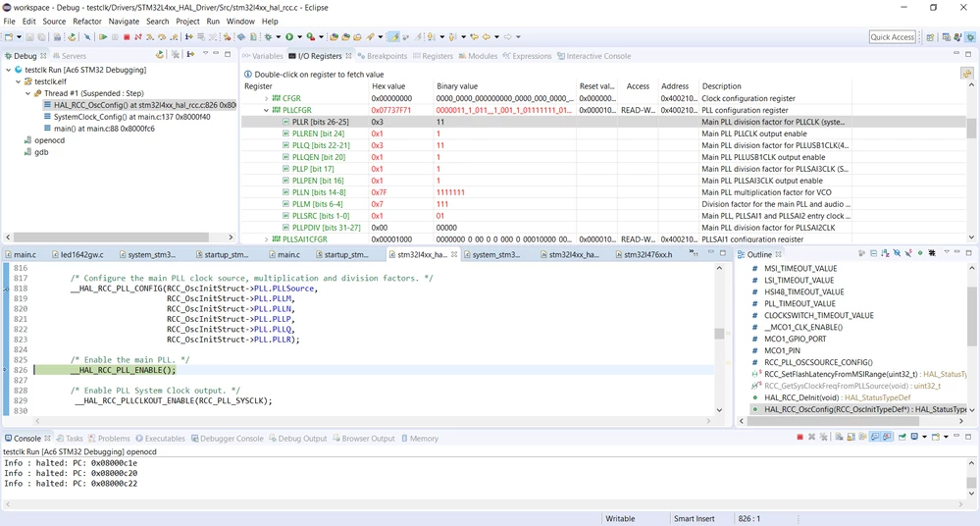
Task: Open the Debugger Console tab
Action: click(x=228, y=439)
